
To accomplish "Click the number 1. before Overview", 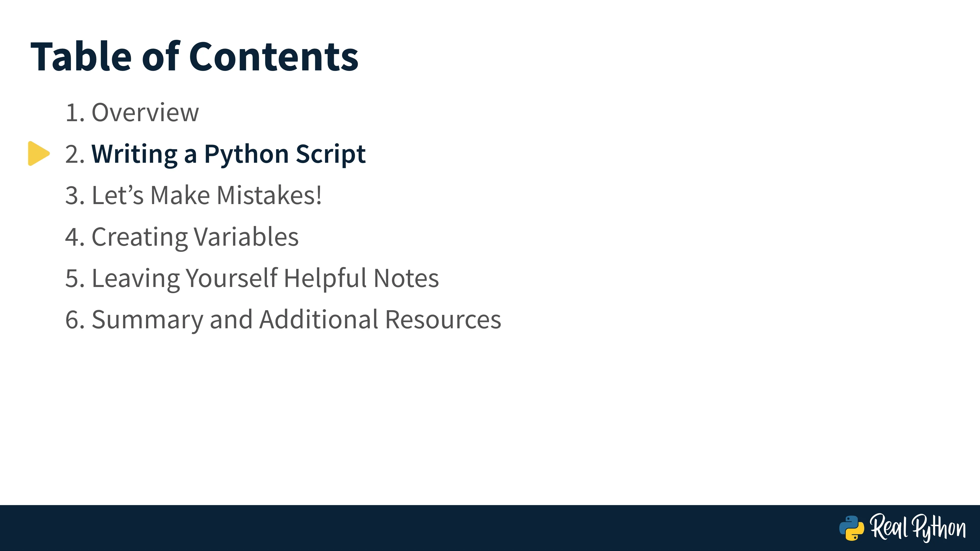I will [x=75, y=113].
